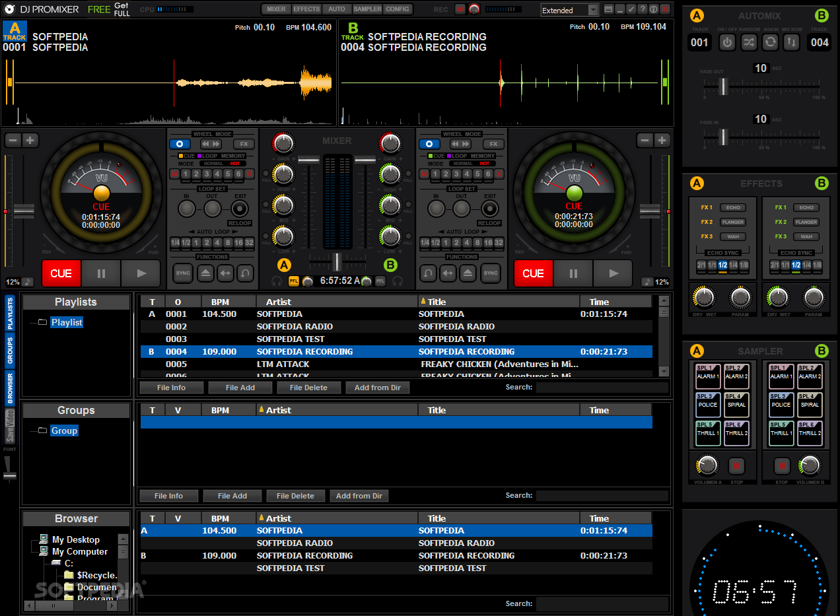The image size is (840, 616).
Task: Click deck A pitch plus button
Action: pyautogui.click(x=30, y=140)
